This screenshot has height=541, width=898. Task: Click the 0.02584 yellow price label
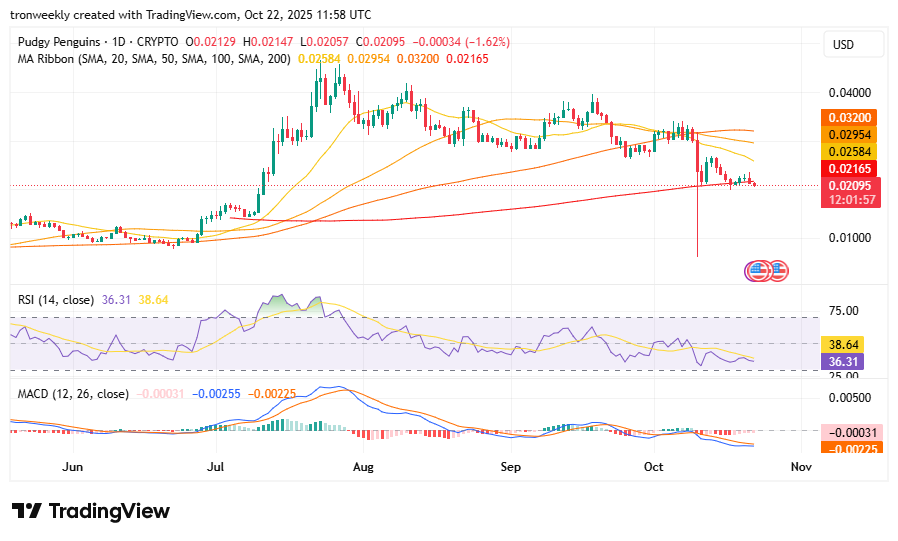click(849, 151)
